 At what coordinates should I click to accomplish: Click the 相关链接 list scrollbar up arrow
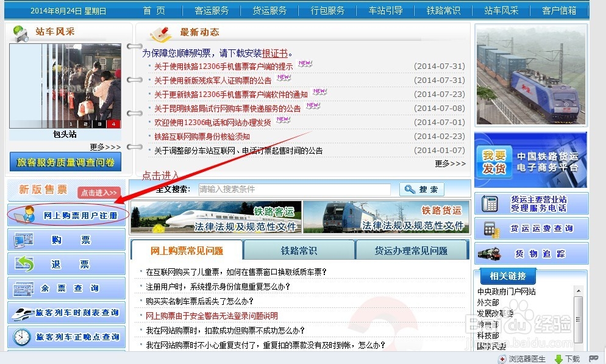click(578, 291)
